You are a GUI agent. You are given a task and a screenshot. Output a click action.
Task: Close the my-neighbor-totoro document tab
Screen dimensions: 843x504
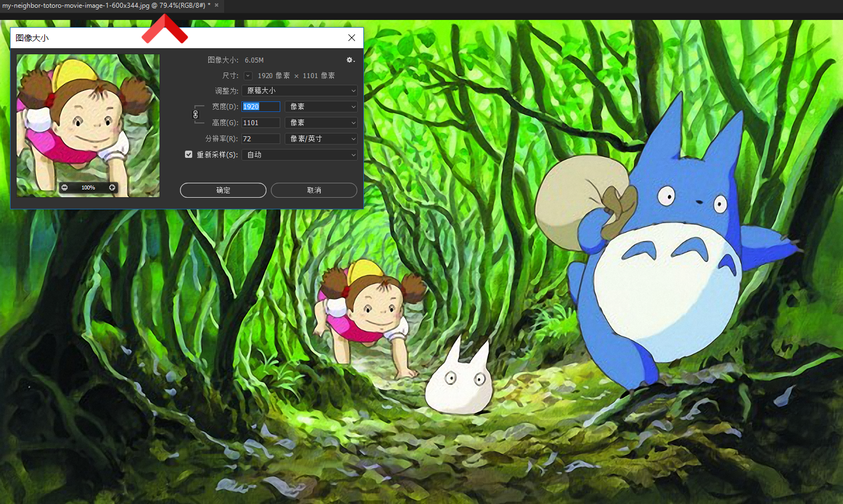point(217,5)
